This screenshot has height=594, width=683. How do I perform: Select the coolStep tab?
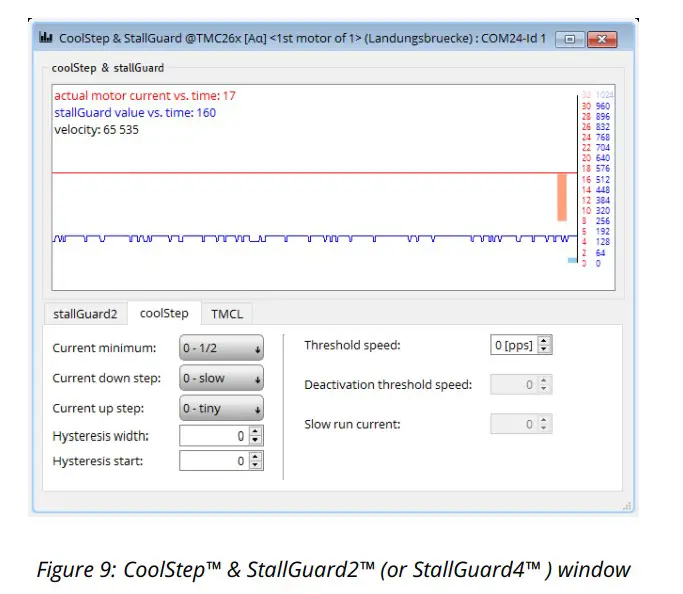click(x=164, y=313)
